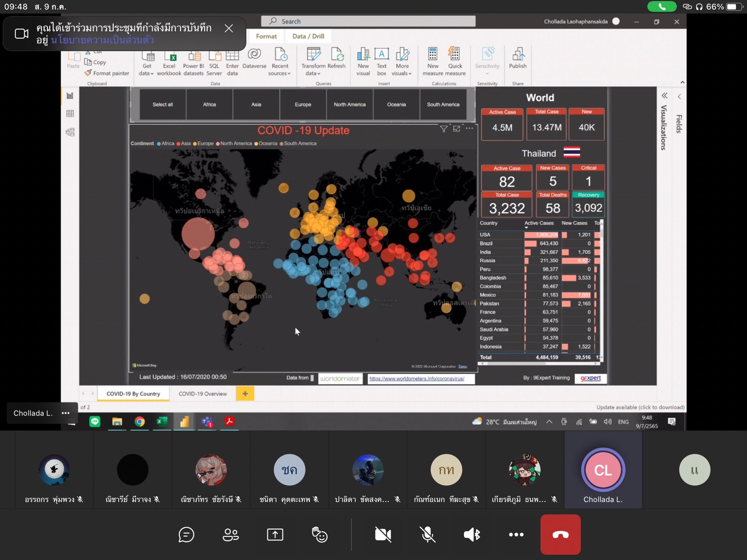The height and width of the screenshot is (560, 747).
Task: Filter by Asia slicer
Action: (256, 105)
